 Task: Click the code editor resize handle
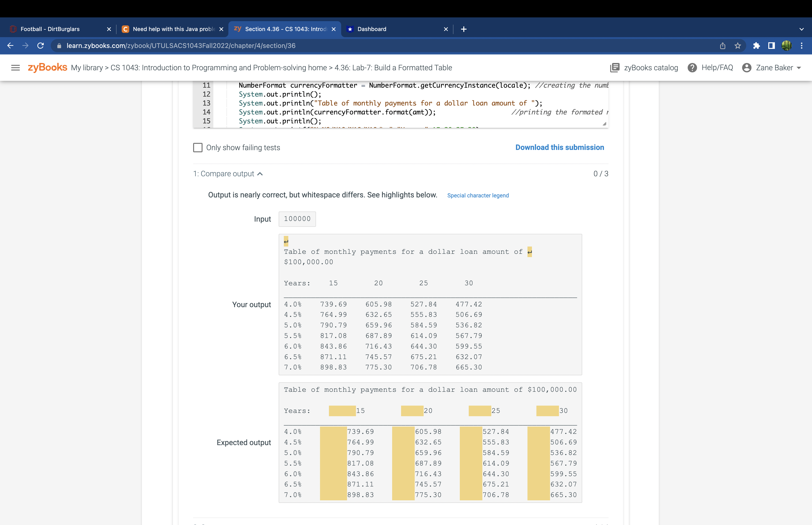[605, 124]
